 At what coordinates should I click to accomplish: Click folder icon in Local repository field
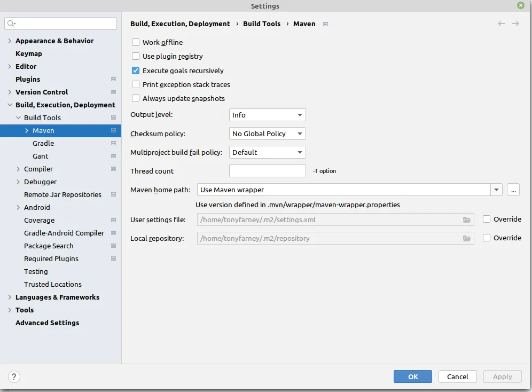[x=466, y=238]
